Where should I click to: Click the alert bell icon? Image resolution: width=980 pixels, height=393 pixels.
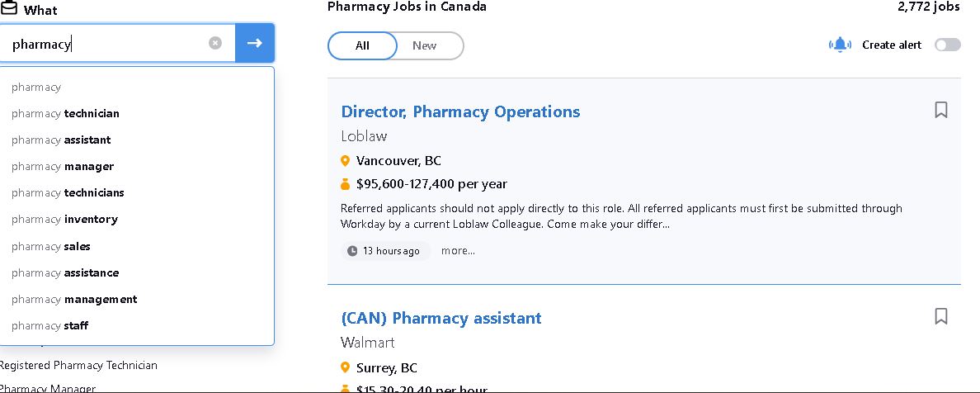pos(840,45)
